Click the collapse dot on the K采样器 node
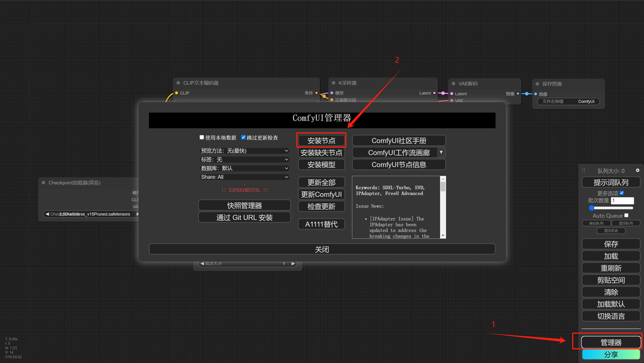The height and width of the screenshot is (363, 644). tap(334, 83)
